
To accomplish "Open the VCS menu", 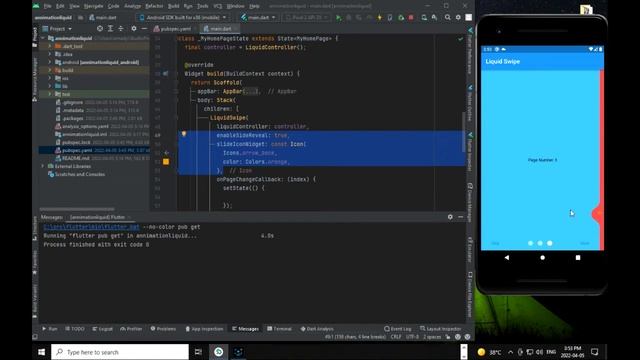I will click(218, 6).
